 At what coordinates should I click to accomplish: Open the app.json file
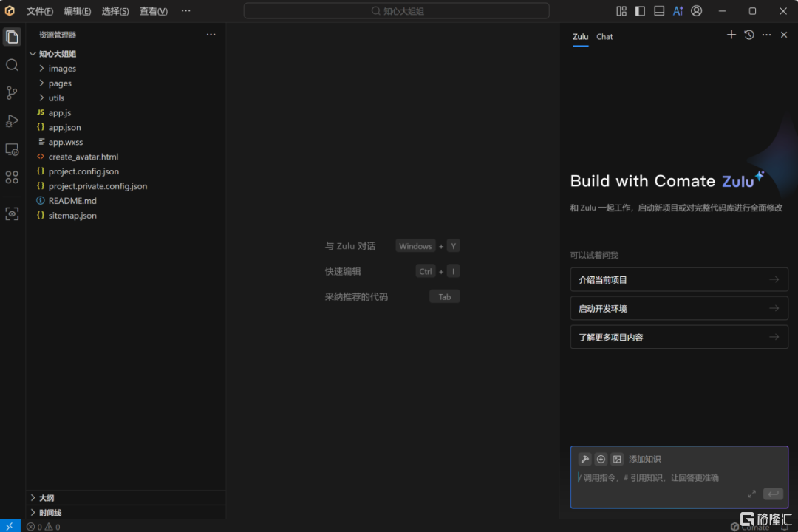[x=126, y=127]
